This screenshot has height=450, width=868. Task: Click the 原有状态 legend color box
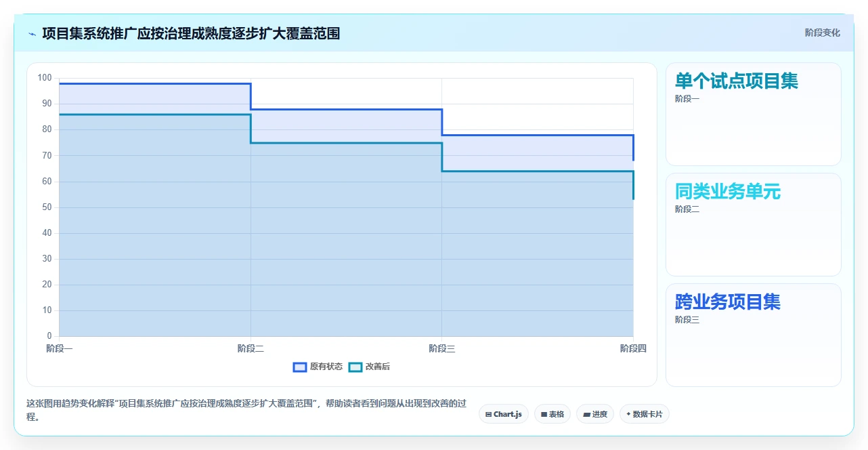[300, 367]
